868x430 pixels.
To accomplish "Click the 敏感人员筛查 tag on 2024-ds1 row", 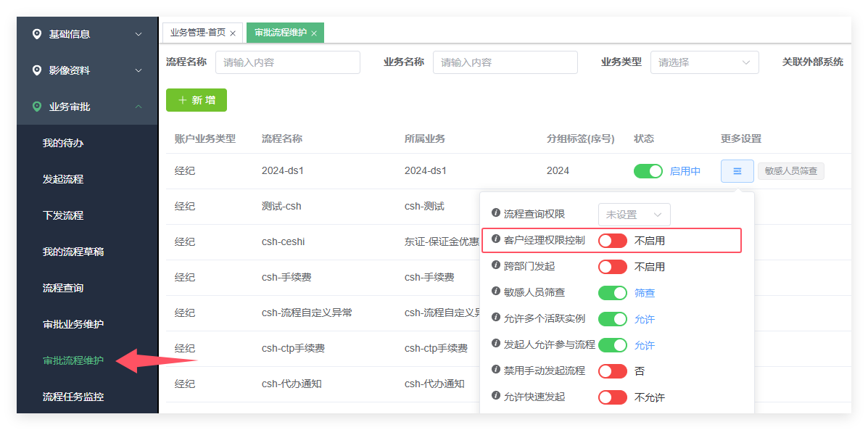I will coord(791,171).
